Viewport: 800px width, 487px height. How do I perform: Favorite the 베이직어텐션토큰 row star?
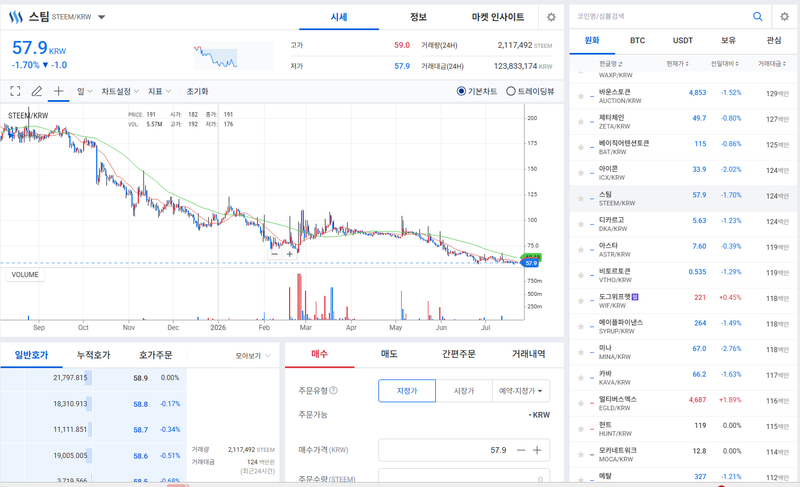[x=581, y=147]
